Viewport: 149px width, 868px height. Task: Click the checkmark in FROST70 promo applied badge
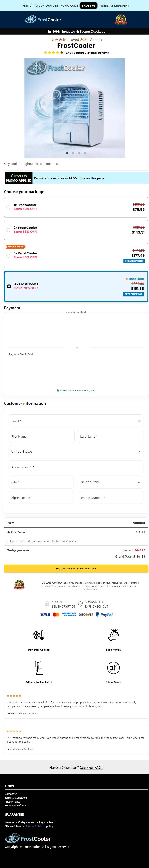(x=11, y=176)
